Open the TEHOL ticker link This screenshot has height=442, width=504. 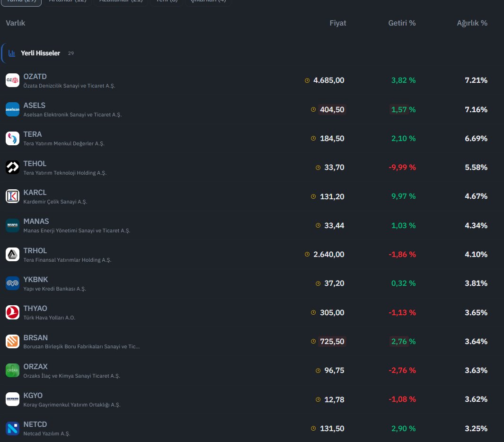(x=35, y=164)
